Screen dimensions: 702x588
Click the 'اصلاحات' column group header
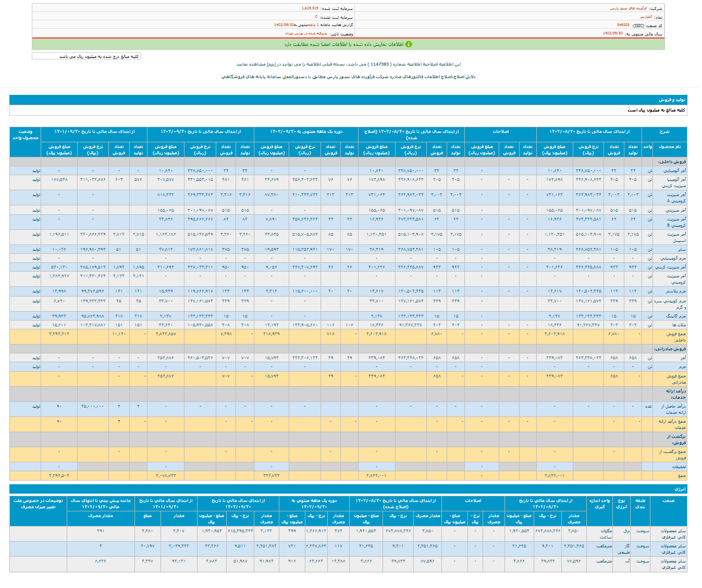(500, 131)
